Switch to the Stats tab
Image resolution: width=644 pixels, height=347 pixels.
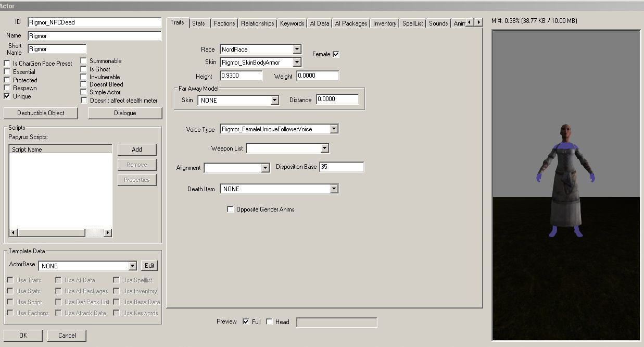(198, 23)
